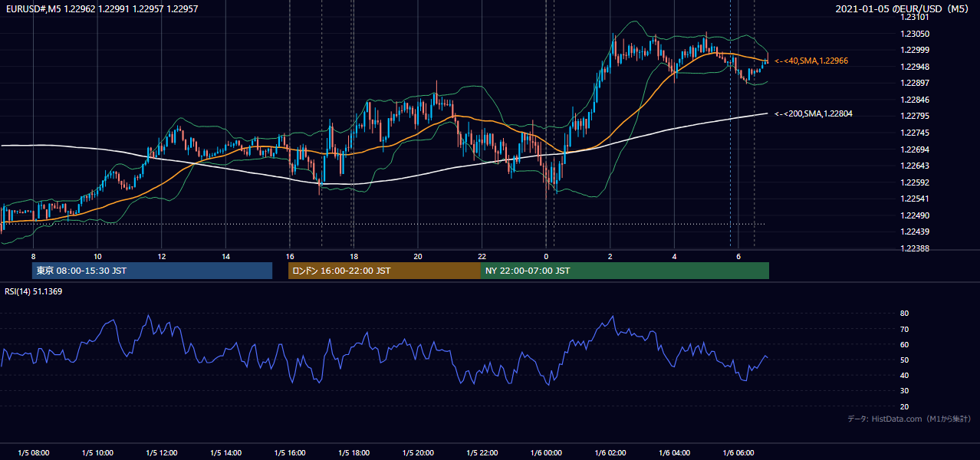
Task: Click the Tokyo 08:00-15:30 JST session bar
Action: pyautogui.click(x=152, y=271)
